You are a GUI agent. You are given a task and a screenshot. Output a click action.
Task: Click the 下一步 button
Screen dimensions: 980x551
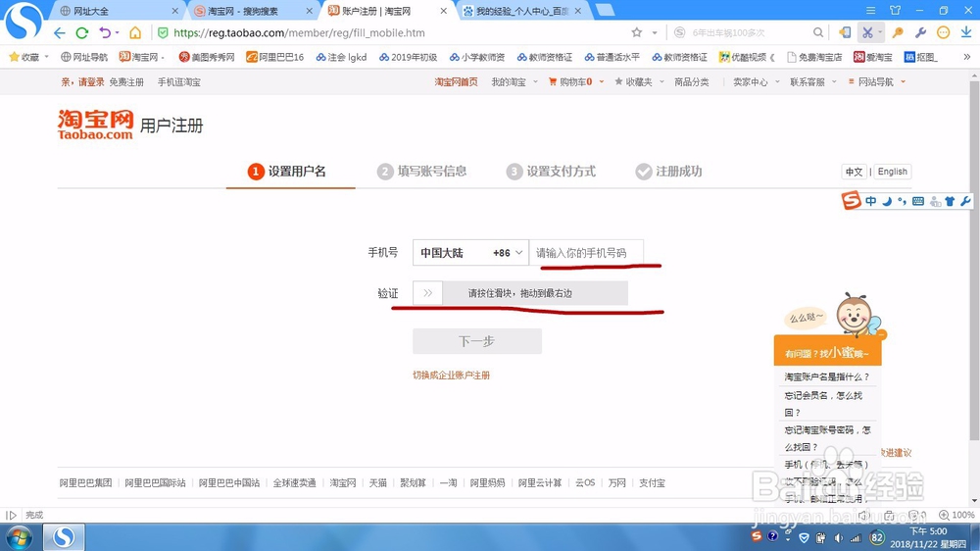(x=477, y=341)
